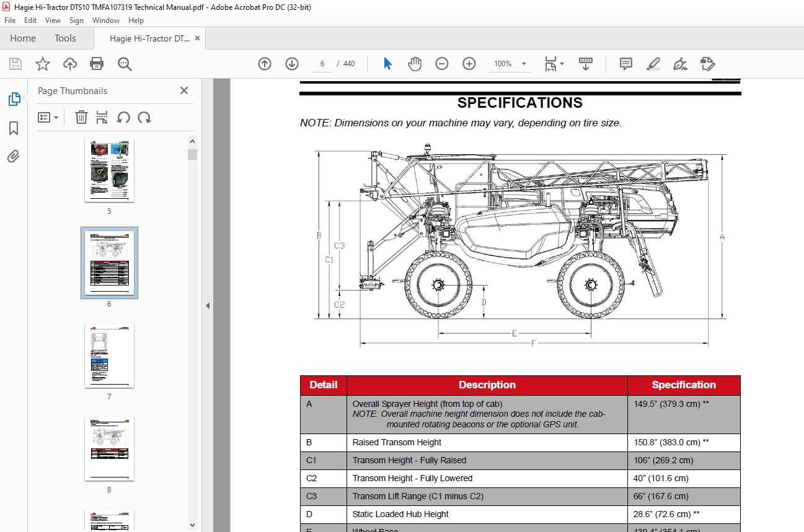This screenshot has height=532, width=804.
Task: Click the stamp tool icon
Action: coord(707,64)
